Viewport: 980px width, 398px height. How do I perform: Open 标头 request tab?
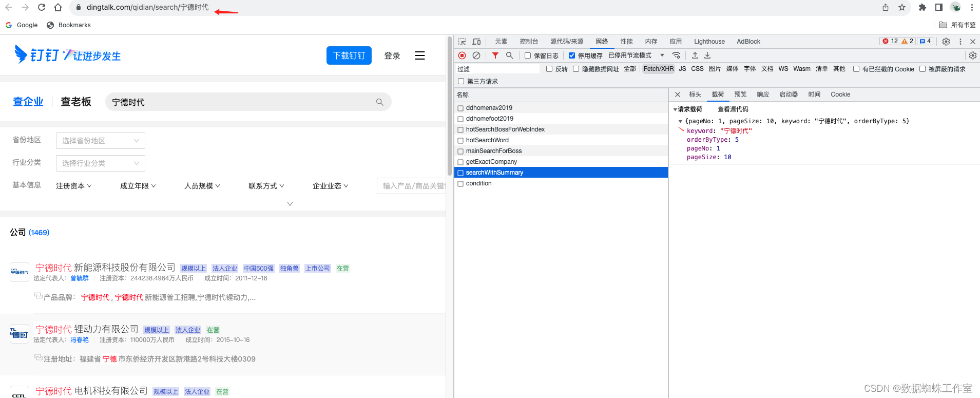695,94
